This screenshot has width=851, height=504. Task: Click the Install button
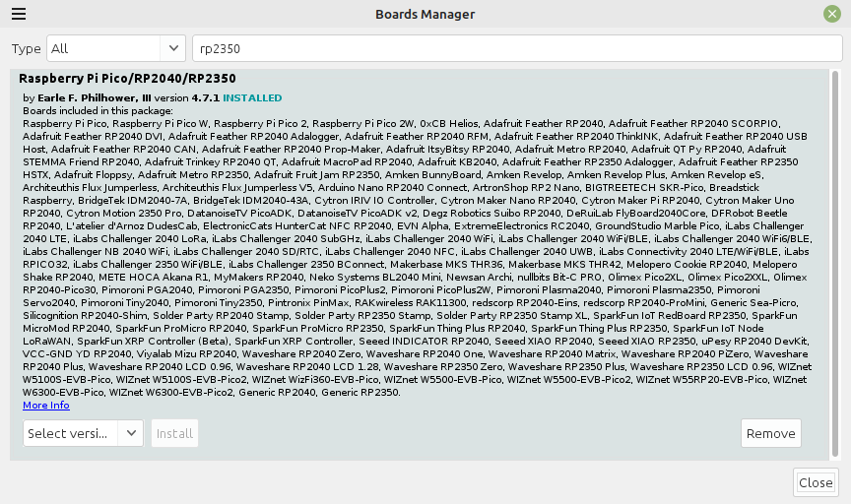tap(174, 433)
